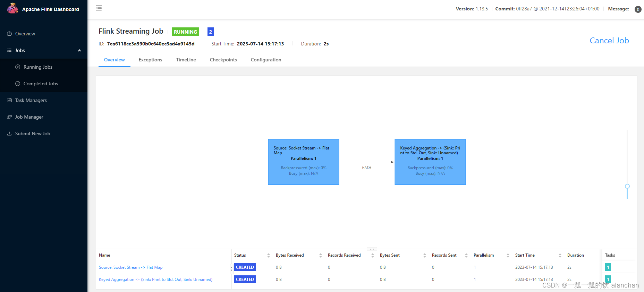
Task: Click the blue badge showing 2 tasks
Action: 210,32
